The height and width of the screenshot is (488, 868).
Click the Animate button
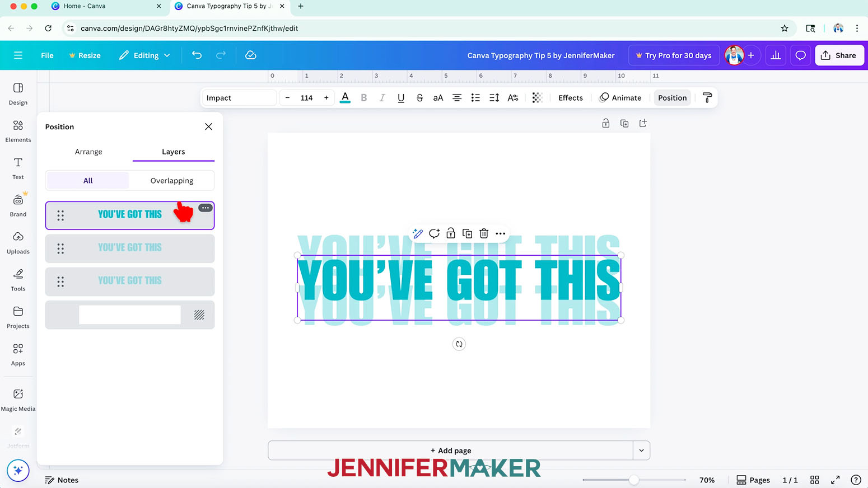point(620,98)
